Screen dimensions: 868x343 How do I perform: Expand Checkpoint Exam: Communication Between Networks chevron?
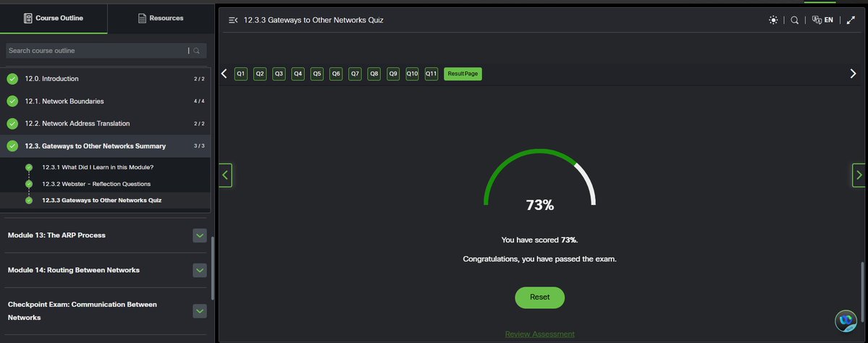coord(199,311)
